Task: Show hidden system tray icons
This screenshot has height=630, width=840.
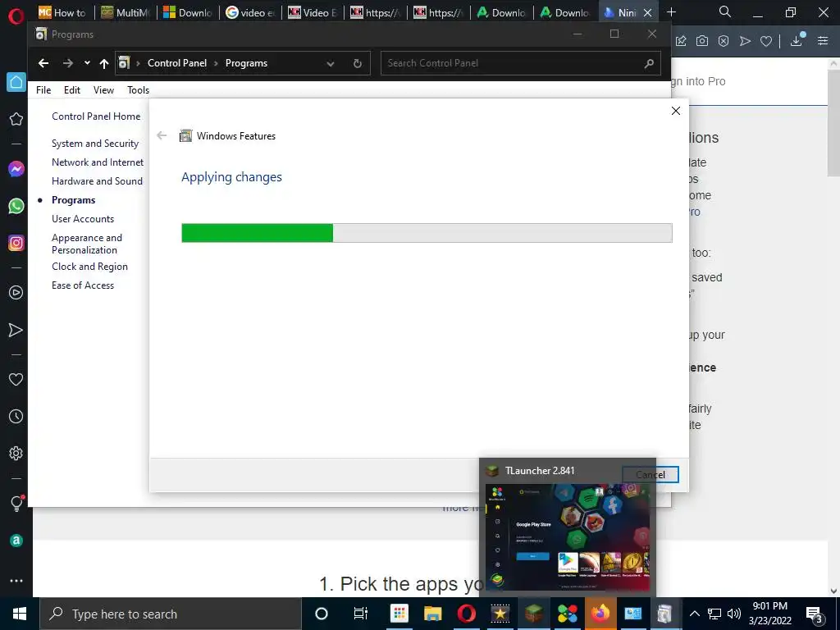Action: (694, 614)
